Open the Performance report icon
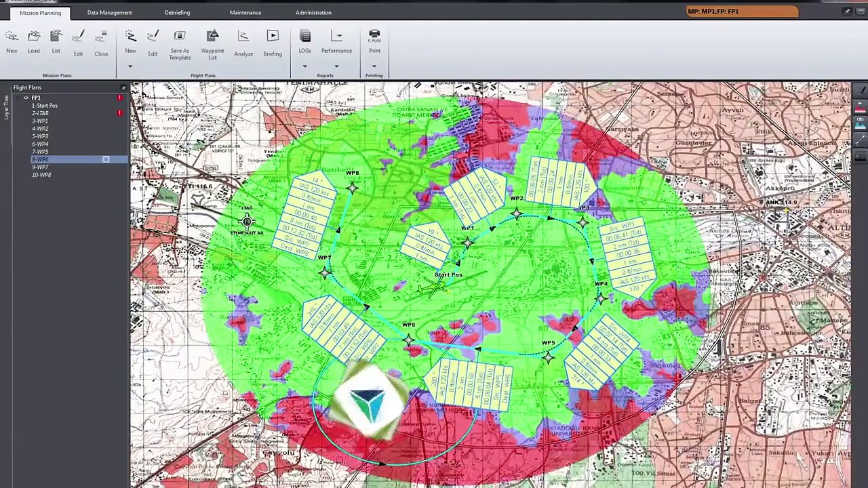868x488 pixels. (336, 36)
